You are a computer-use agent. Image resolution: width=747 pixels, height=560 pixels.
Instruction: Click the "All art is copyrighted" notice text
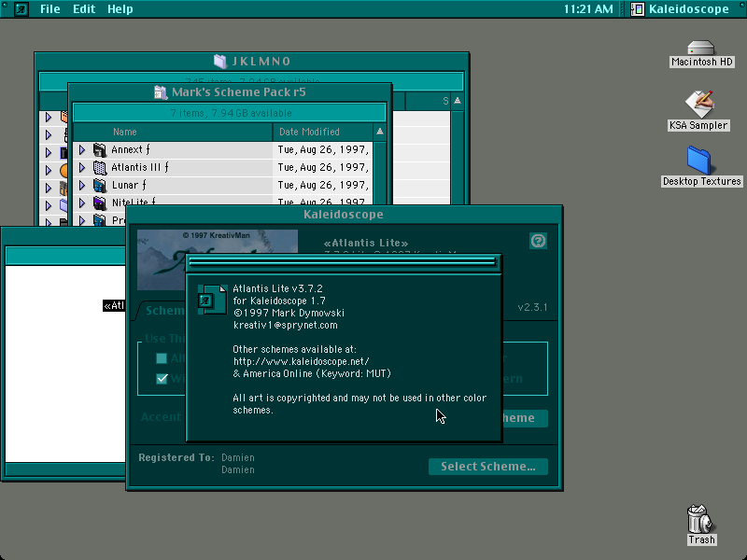(359, 404)
